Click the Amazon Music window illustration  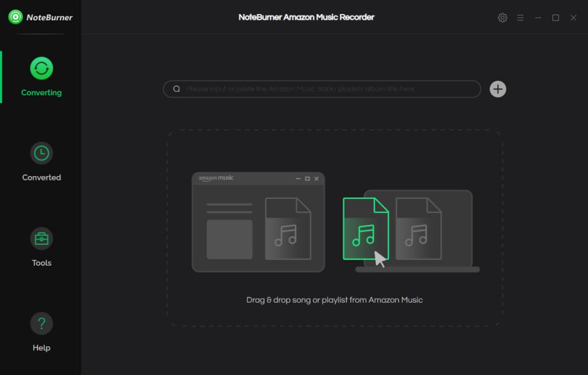258,222
